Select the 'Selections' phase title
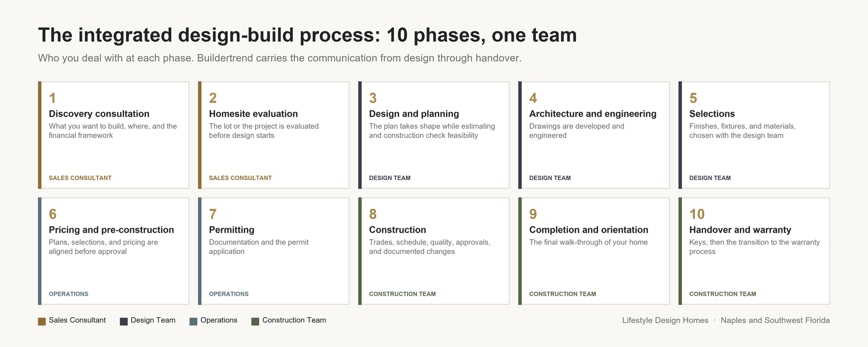 pos(712,114)
